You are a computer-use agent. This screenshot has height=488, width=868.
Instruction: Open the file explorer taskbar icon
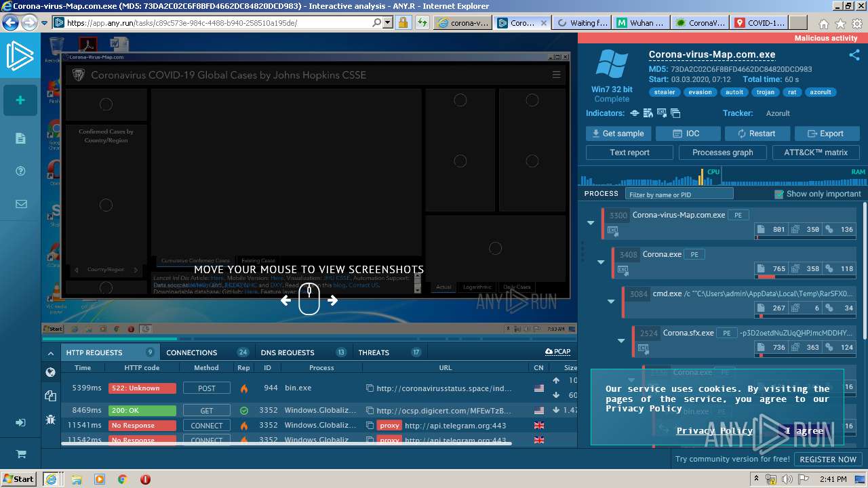(x=77, y=479)
